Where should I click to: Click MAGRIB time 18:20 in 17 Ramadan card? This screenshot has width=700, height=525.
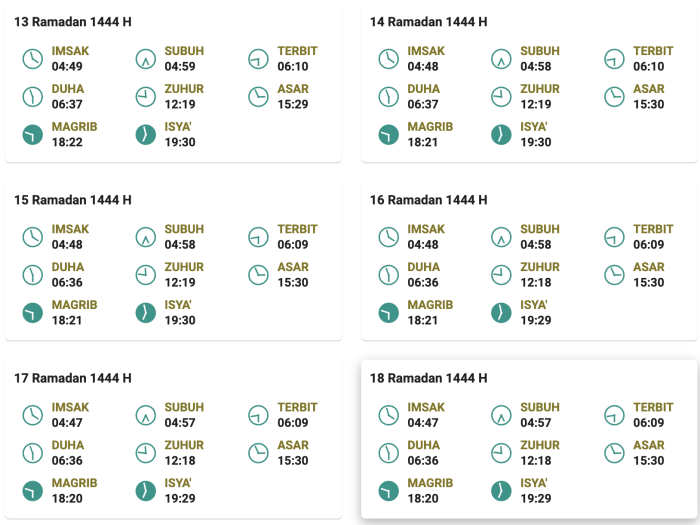tap(68, 498)
